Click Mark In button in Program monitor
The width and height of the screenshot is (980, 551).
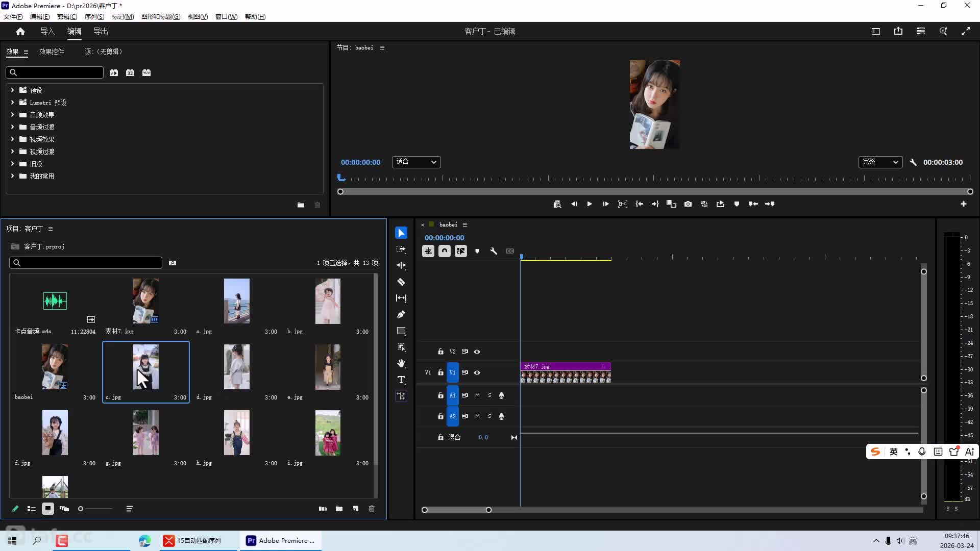click(x=639, y=204)
